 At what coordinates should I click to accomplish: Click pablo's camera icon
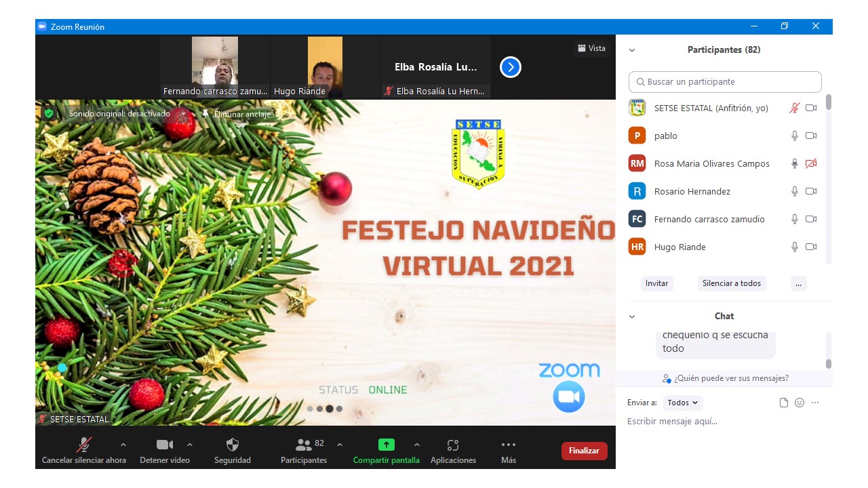[x=811, y=136]
